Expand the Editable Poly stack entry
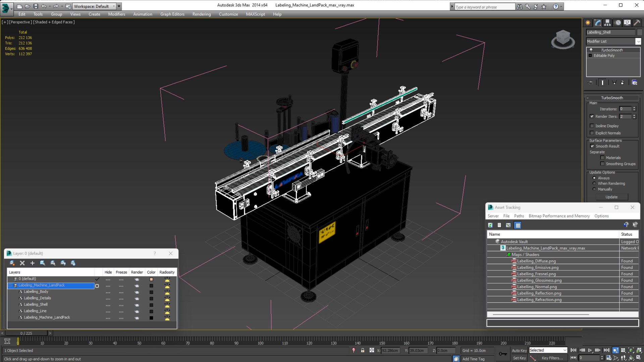The height and width of the screenshot is (362, 644). pyautogui.click(x=590, y=56)
